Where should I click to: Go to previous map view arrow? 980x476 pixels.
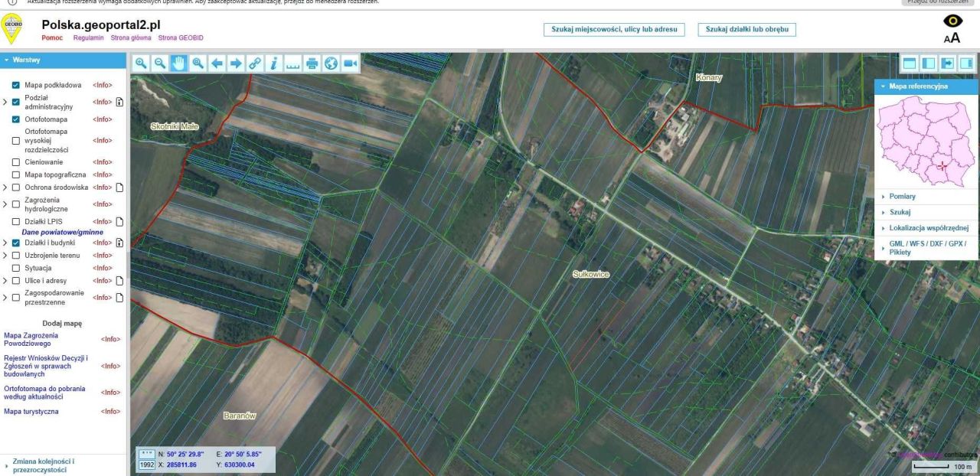click(217, 63)
